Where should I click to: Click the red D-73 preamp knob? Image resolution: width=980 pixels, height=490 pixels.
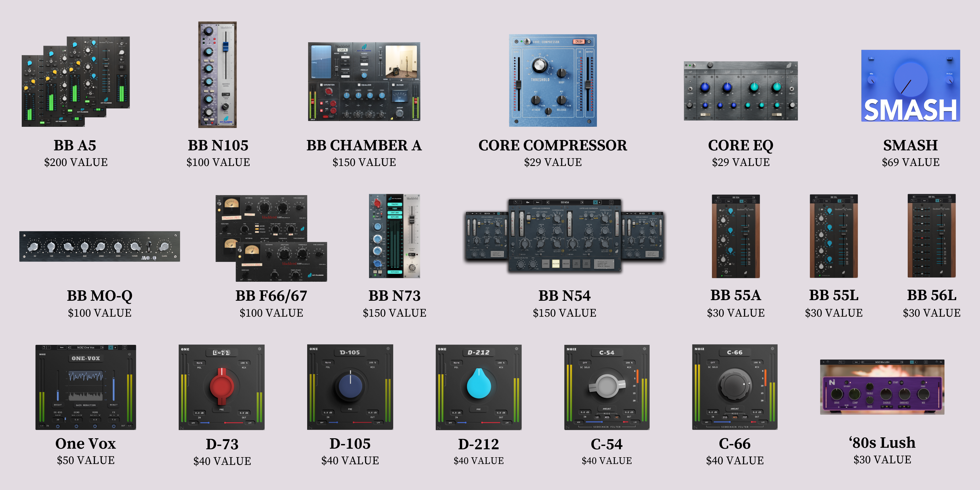[221, 386]
